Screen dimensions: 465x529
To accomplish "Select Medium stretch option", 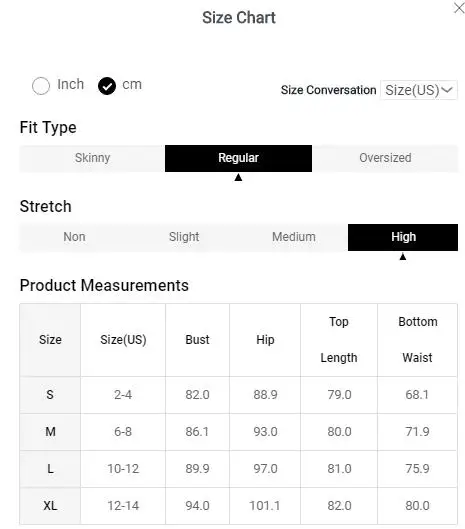I will [294, 237].
